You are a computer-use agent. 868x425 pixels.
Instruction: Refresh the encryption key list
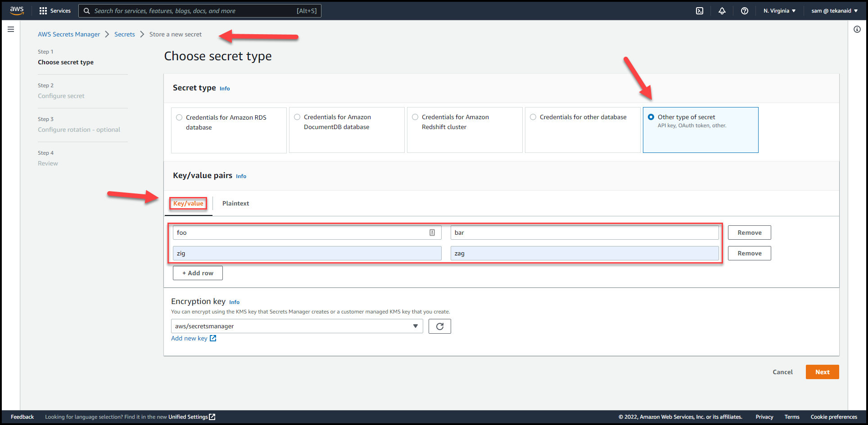[x=439, y=326]
